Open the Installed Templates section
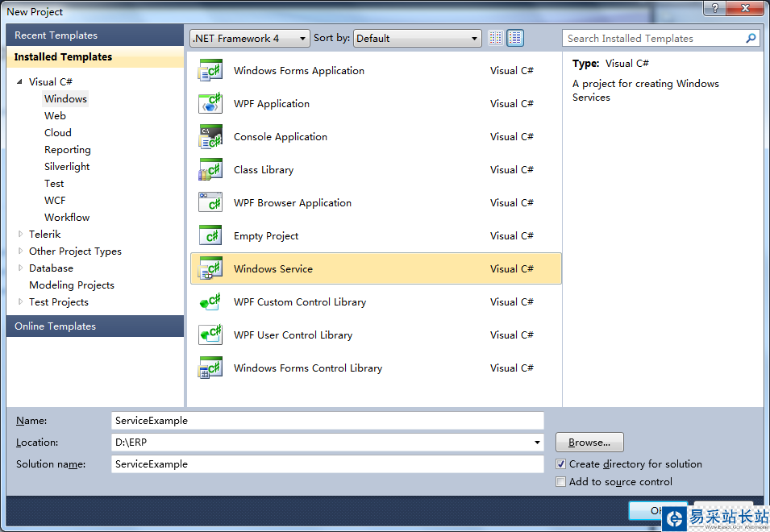Screen dimensions: 770x532 coord(95,57)
